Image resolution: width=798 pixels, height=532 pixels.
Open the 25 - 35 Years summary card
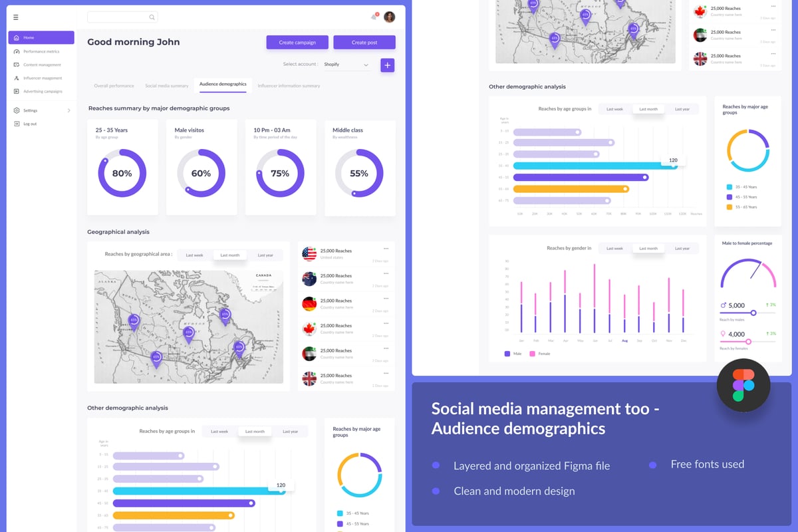(x=122, y=168)
